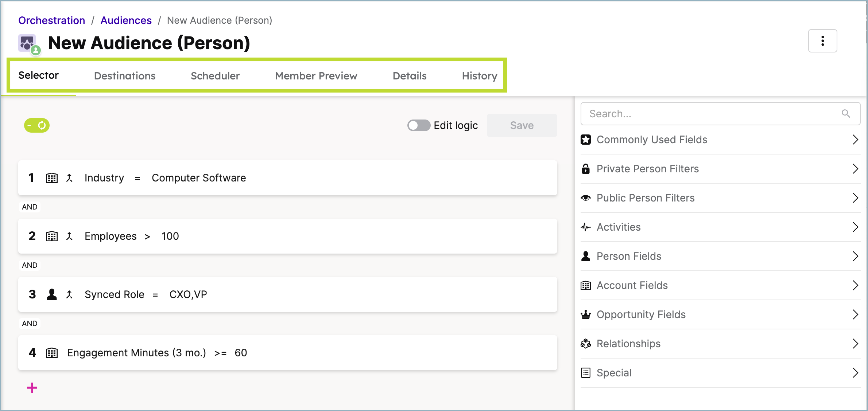Open the Details tab
This screenshot has height=411, width=868.
click(x=410, y=76)
